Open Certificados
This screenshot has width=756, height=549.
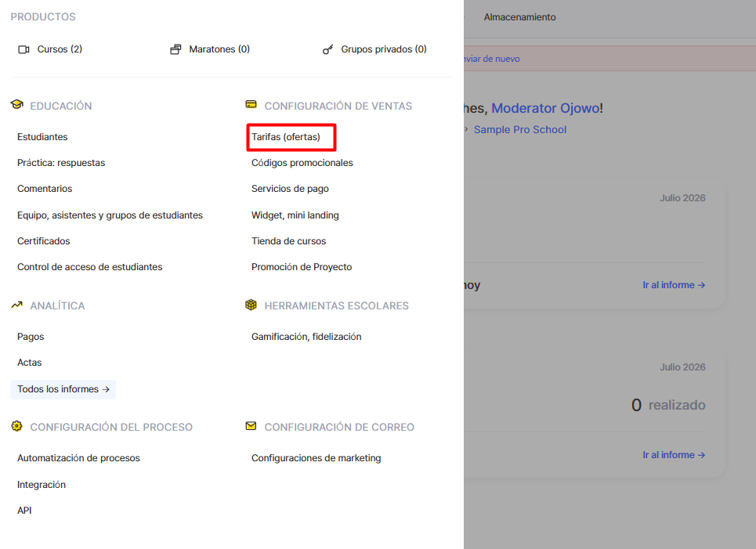[x=43, y=241]
